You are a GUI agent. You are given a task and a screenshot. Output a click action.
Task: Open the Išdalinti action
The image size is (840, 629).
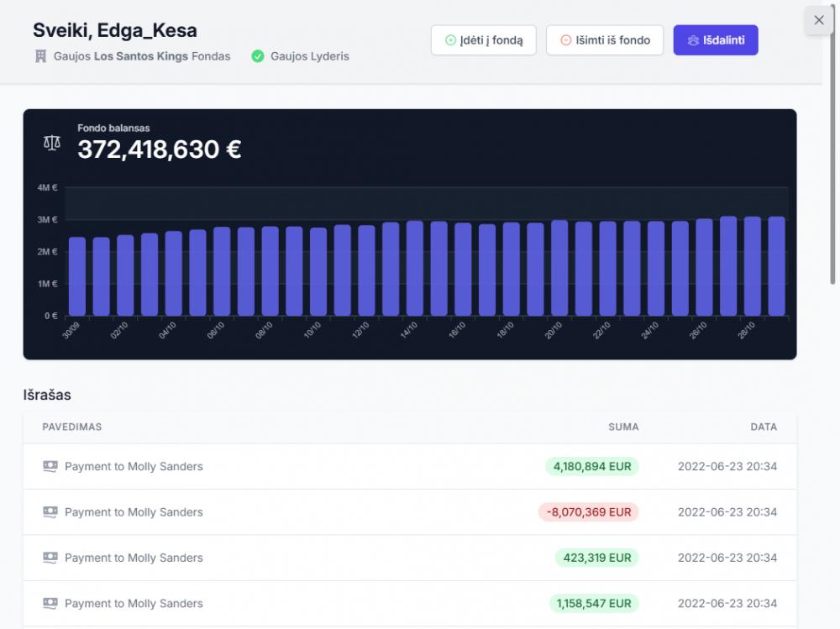(x=715, y=40)
